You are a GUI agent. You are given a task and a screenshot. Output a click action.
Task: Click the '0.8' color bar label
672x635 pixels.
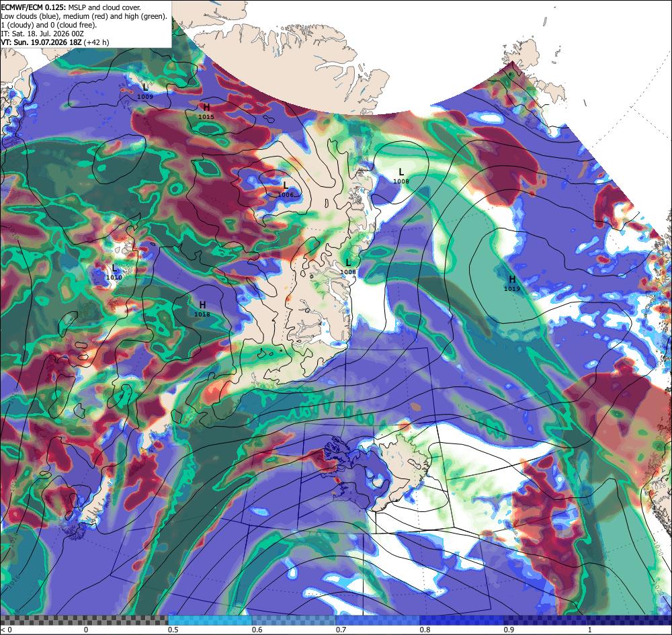pyautogui.click(x=425, y=630)
